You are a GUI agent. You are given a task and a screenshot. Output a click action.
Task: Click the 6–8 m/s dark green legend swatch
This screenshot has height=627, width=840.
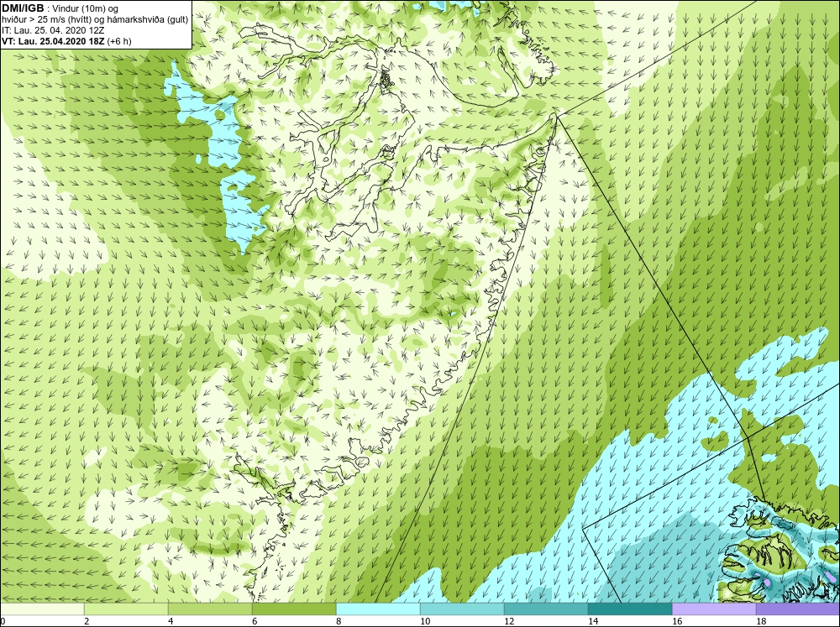tap(294, 609)
